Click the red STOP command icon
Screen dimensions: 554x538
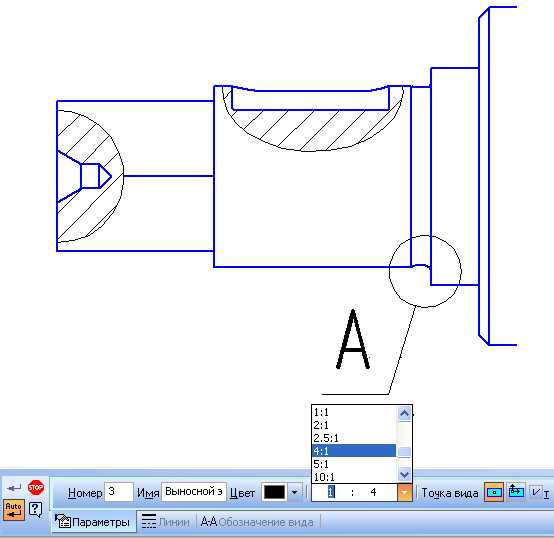[x=36, y=487]
